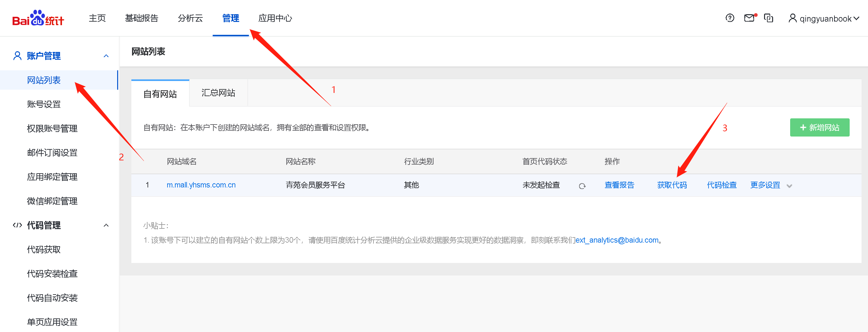Click the green 新增网站 button
This screenshot has width=868, height=332.
(x=819, y=128)
